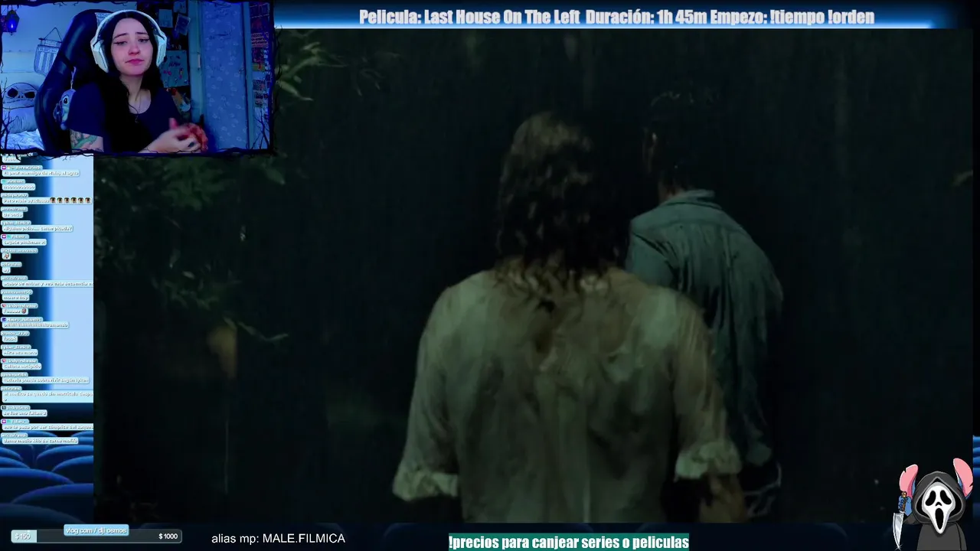The height and width of the screenshot is (551, 980).
Task: Click 'alias mp: MALE.FILMICA' text
Action: 278,539
